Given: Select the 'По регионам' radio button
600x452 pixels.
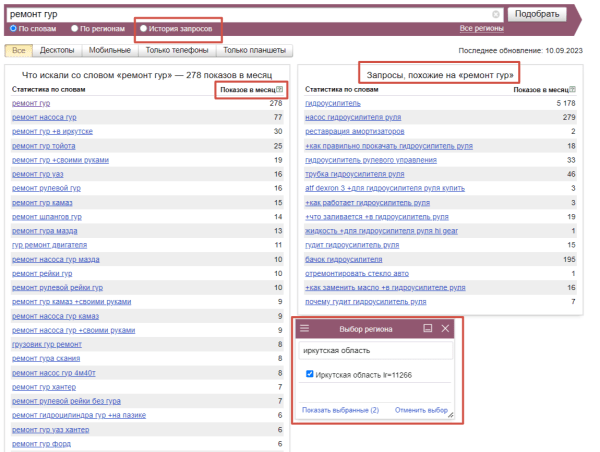Looking at the screenshot, I should pyautogui.click(x=75, y=28).
